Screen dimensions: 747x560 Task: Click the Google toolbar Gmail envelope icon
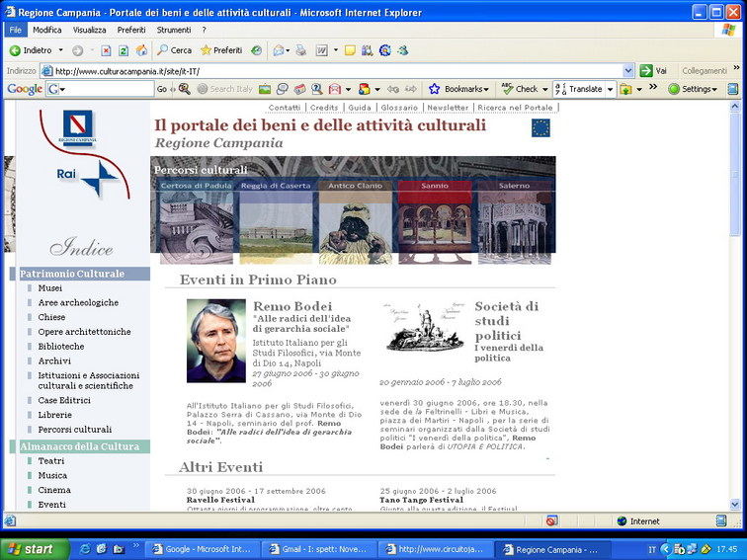335,89
